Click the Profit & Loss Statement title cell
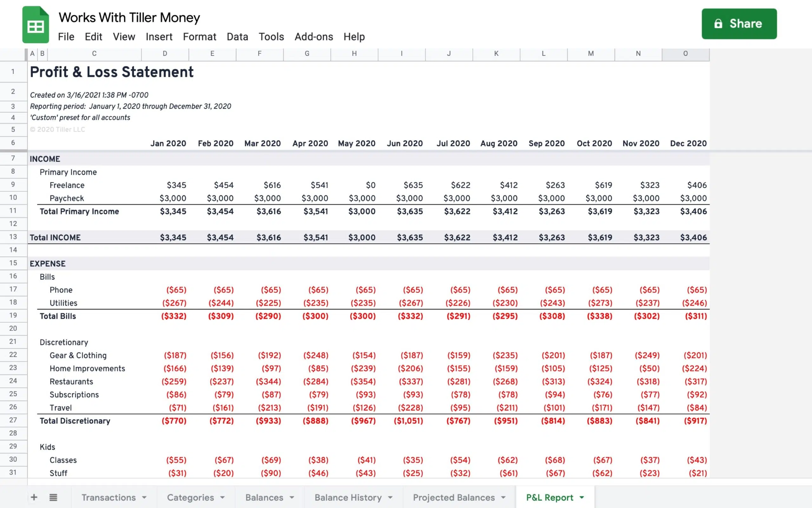The height and width of the screenshot is (508, 812). coord(112,72)
